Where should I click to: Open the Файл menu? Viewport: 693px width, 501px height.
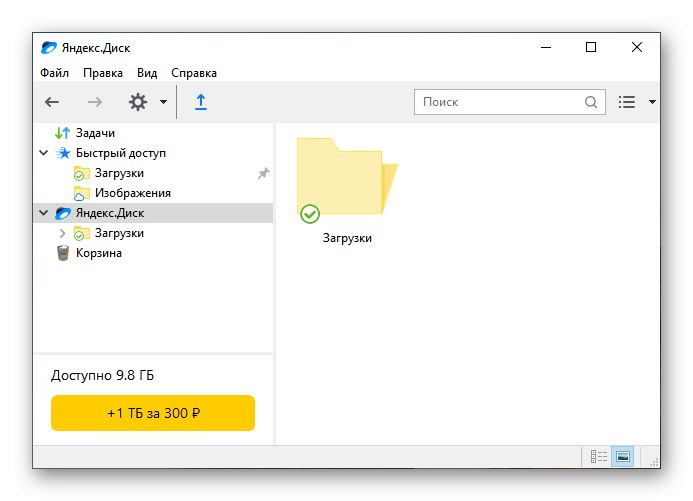(54, 73)
